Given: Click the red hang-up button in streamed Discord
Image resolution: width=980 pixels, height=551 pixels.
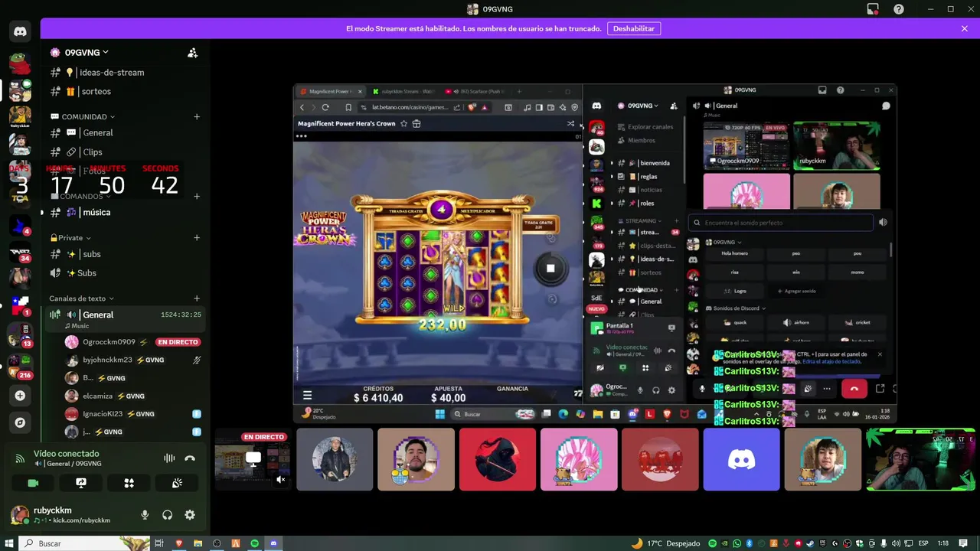Looking at the screenshot, I should 854,389.
